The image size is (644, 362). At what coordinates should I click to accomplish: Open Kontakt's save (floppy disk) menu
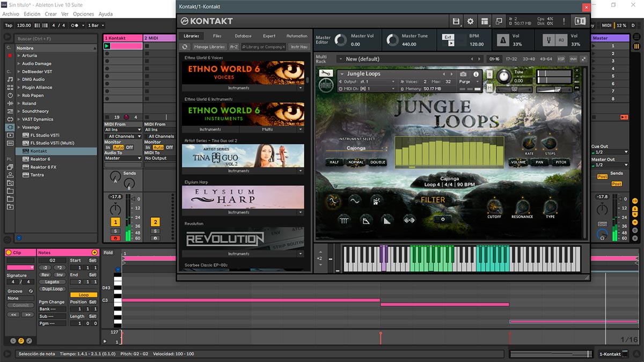(456, 21)
